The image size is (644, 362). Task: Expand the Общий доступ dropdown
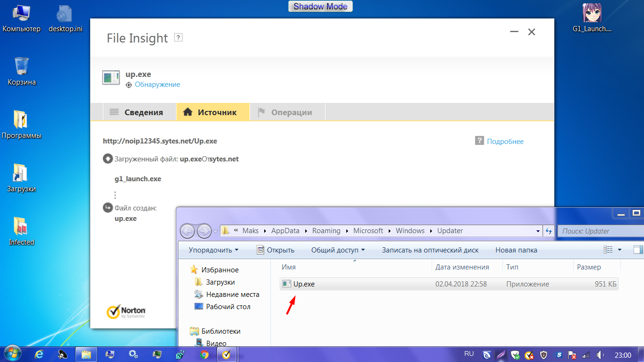tap(338, 250)
